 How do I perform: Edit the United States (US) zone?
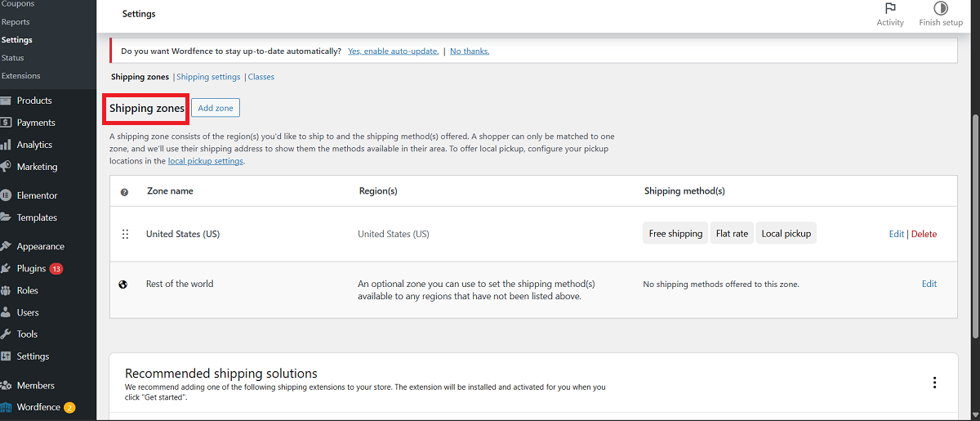click(x=896, y=234)
